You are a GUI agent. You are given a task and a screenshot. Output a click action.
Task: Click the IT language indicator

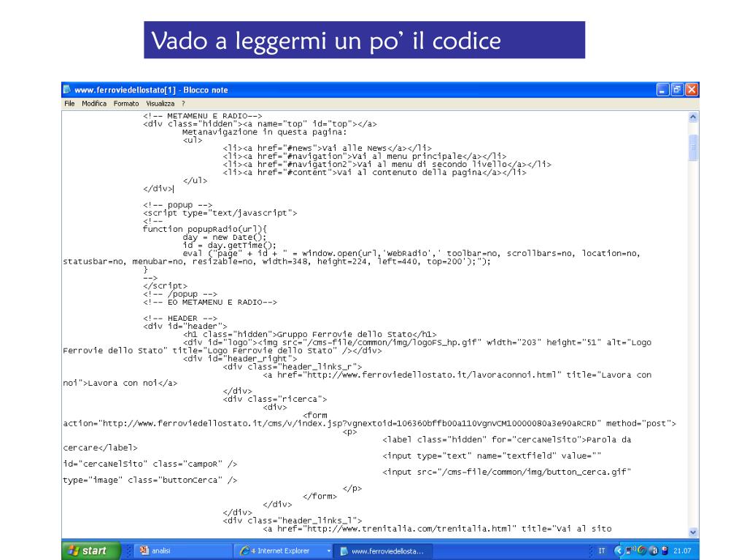pyautogui.click(x=602, y=551)
